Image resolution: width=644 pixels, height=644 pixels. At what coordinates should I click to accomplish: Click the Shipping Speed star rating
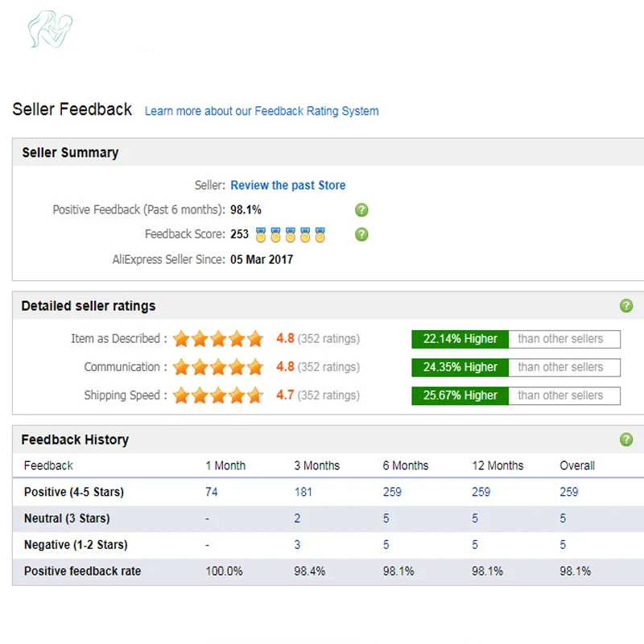click(217, 395)
